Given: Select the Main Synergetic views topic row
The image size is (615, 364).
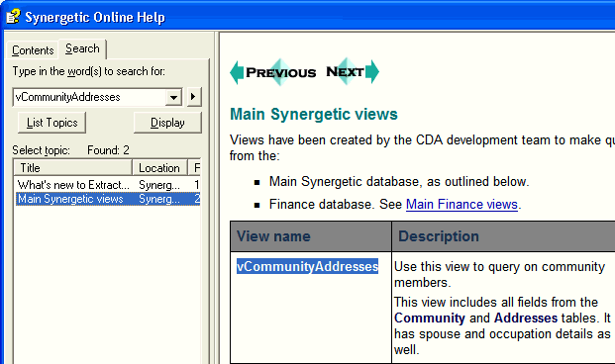Looking at the screenshot, I should tap(108, 199).
